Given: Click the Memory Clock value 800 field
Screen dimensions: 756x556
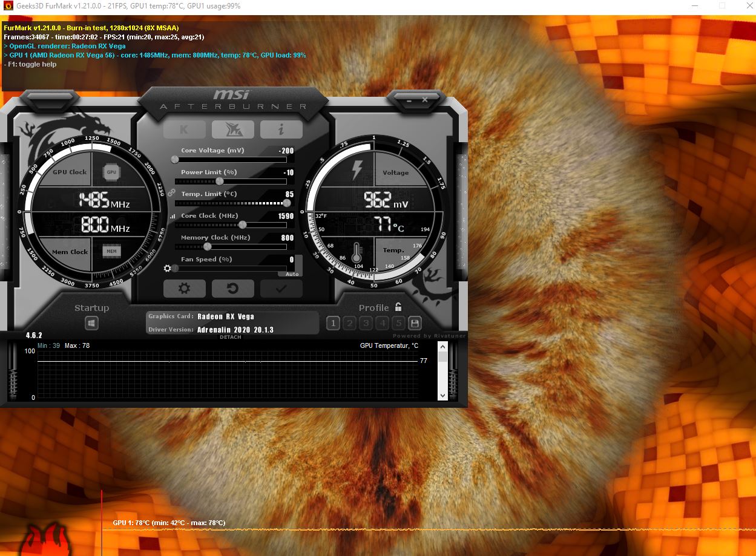Looking at the screenshot, I should 288,238.
